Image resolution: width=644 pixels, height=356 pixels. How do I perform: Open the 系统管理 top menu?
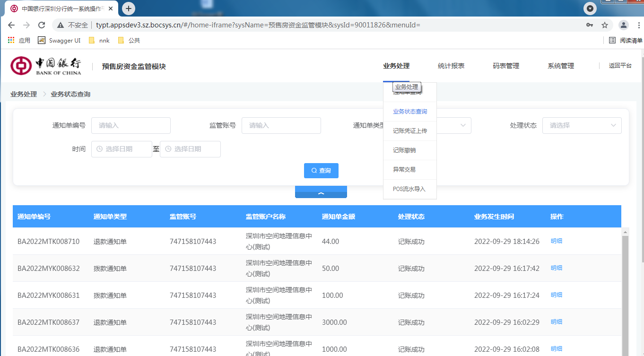click(561, 66)
